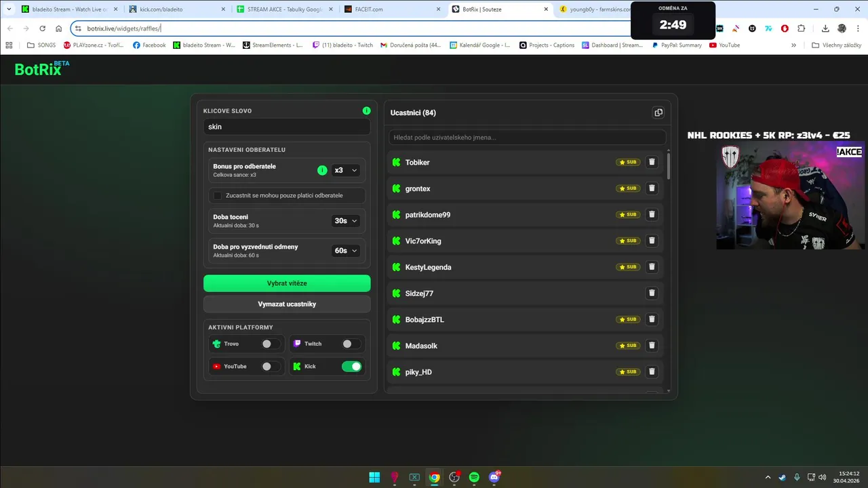Show hidden system tray icons
Image resolution: width=868 pixels, height=488 pixels.
tap(768, 477)
